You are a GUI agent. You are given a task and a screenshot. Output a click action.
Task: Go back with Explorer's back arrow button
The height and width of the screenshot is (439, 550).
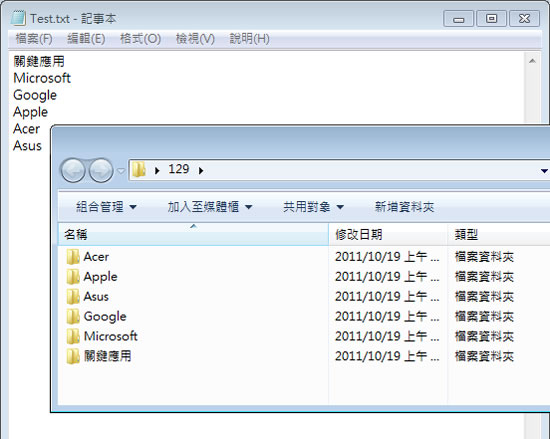coord(73,170)
